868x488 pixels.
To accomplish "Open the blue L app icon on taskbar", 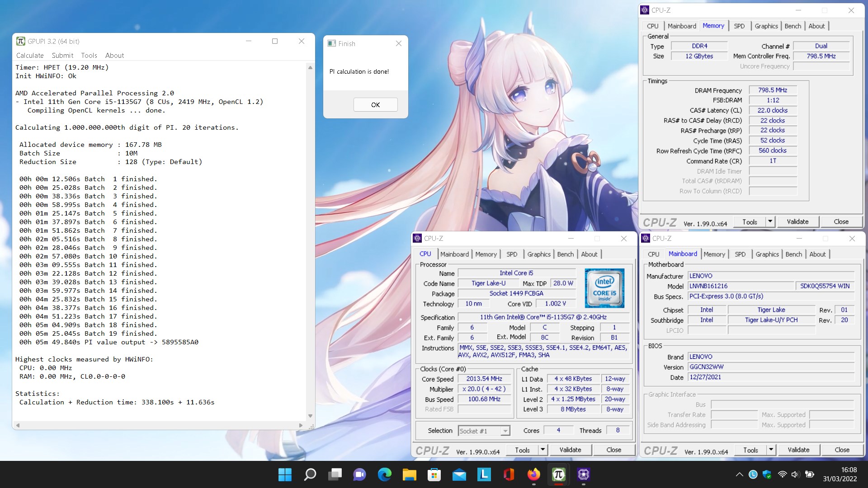I will click(x=484, y=474).
